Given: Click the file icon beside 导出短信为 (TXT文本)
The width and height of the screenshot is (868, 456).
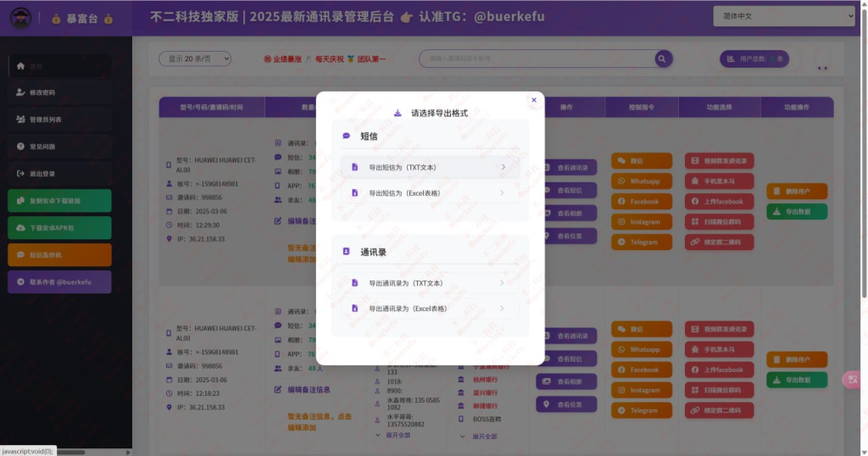Looking at the screenshot, I should (355, 167).
